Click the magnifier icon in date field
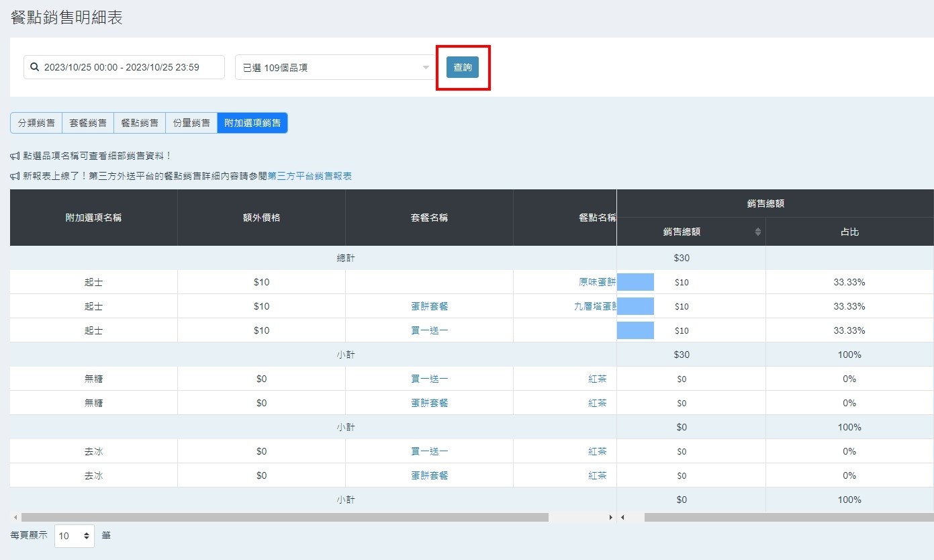The height and width of the screenshot is (560, 934). (x=35, y=67)
